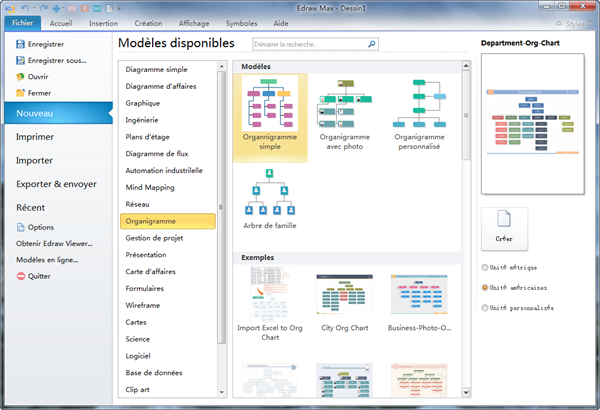Select Gestion de projet category
This screenshot has width=600, height=410.
168,238
